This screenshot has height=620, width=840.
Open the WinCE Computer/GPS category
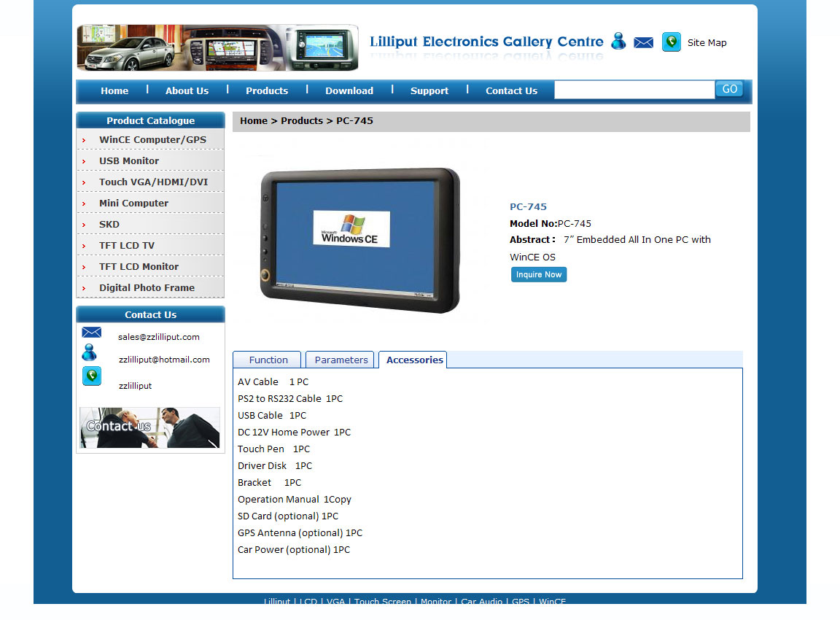(x=152, y=139)
